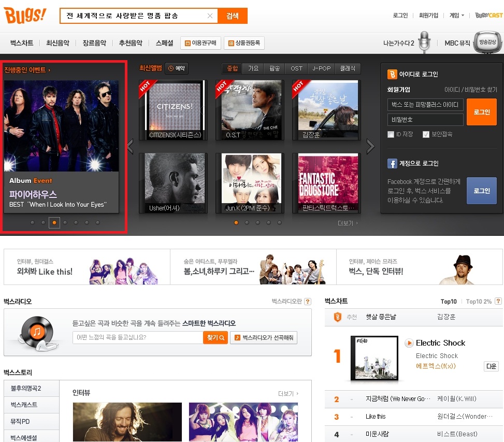Switch to the OST album tab
This screenshot has height=442, width=504.
pyautogui.click(x=296, y=68)
